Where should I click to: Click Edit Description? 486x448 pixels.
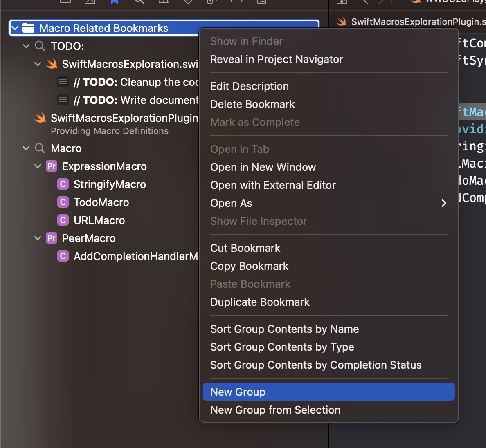250,86
